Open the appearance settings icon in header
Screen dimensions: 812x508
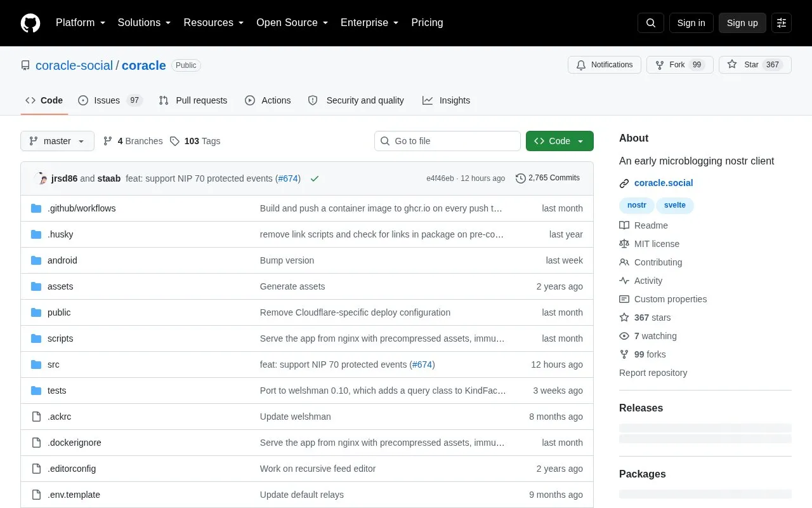782,23
